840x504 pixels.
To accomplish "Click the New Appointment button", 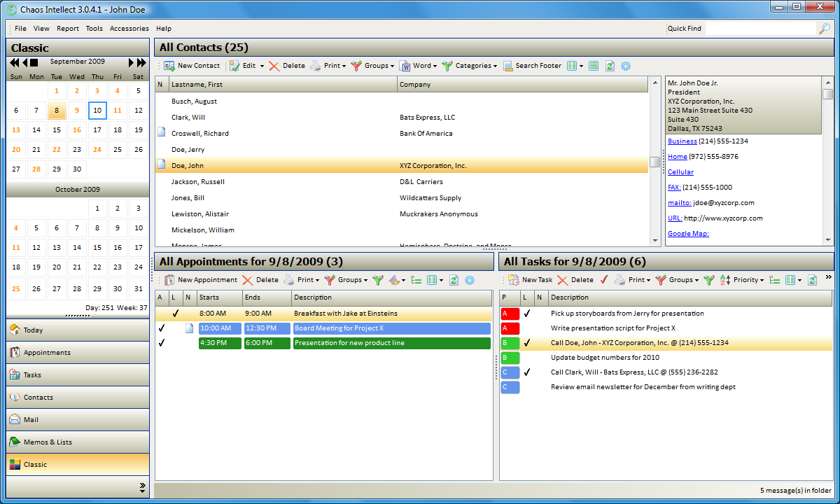I will pyautogui.click(x=201, y=280).
